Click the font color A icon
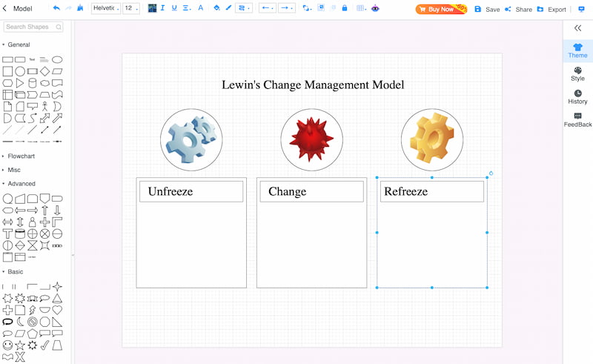 click(x=200, y=8)
